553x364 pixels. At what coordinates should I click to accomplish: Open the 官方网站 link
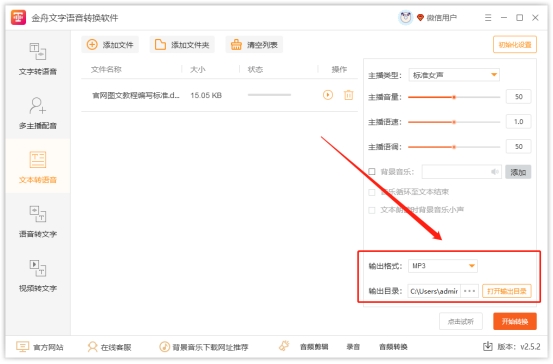click(40, 347)
